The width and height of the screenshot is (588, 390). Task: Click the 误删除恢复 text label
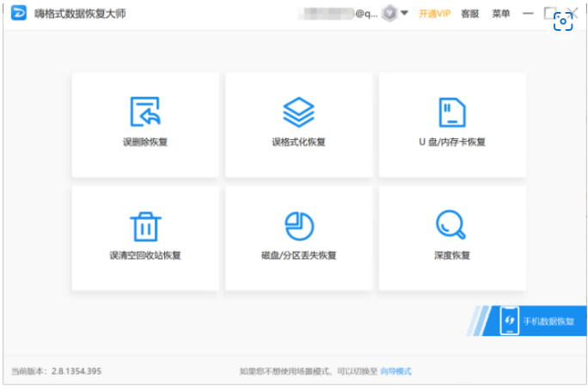[145, 142]
